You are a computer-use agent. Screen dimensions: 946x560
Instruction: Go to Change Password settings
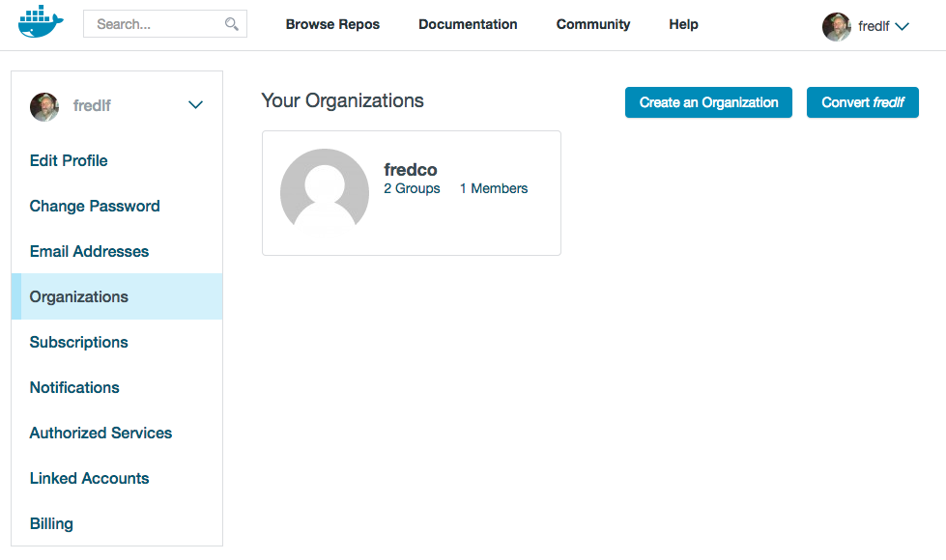(x=95, y=207)
